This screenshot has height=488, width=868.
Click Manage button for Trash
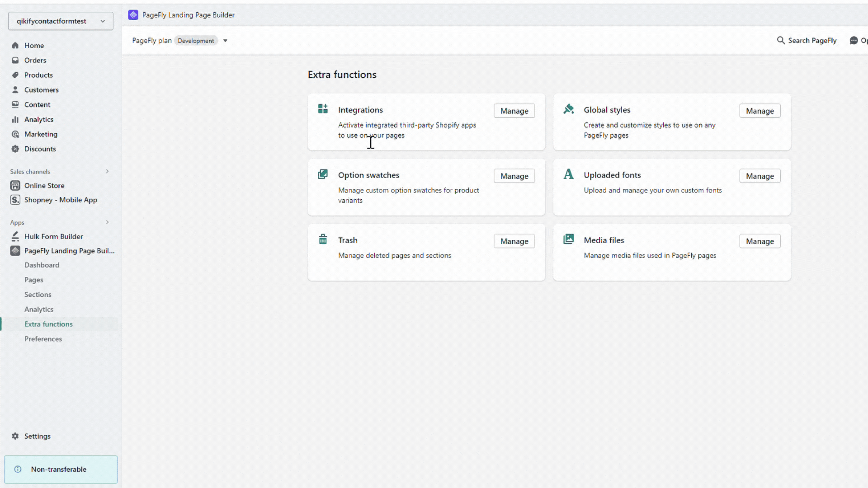514,241
